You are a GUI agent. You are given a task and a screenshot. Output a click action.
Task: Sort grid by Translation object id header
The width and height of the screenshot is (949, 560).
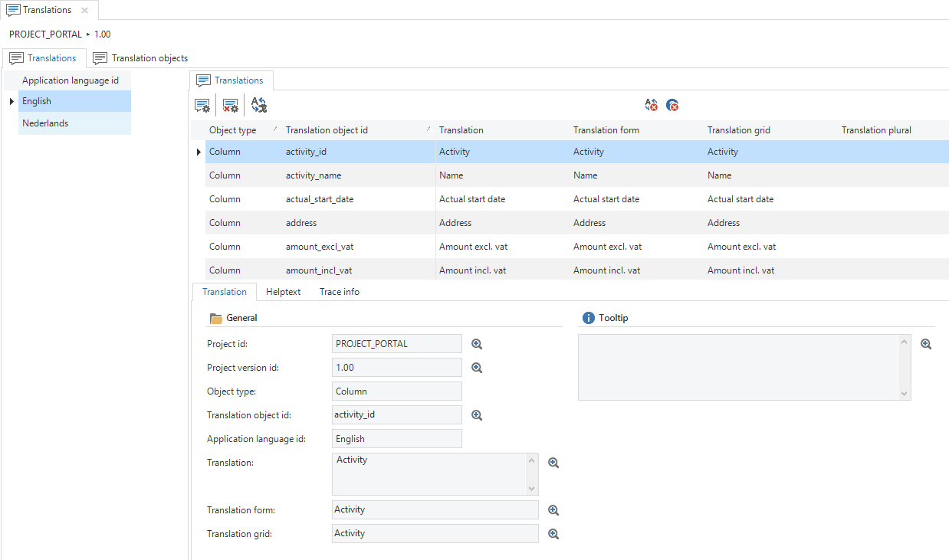click(327, 130)
